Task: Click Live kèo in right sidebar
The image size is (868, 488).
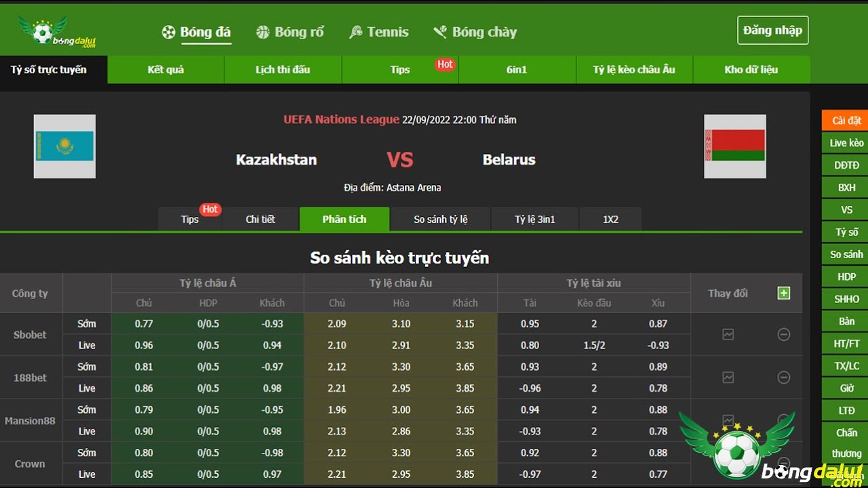Action: tap(846, 142)
